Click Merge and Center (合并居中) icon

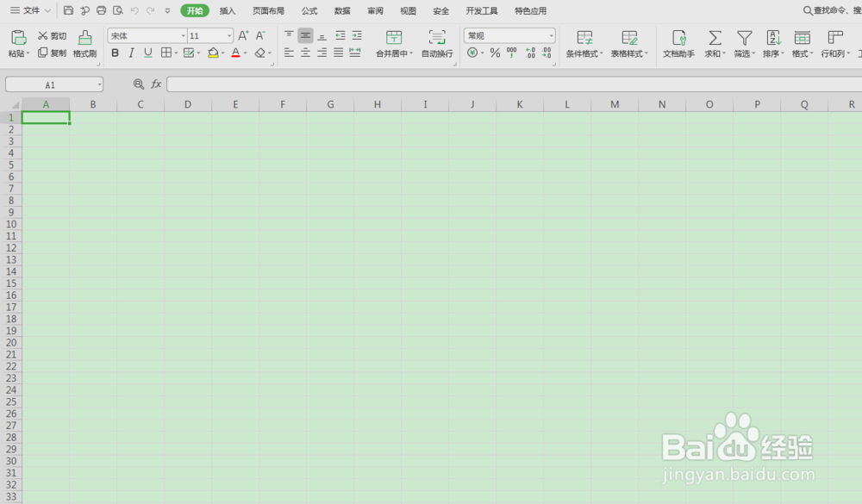394,37
